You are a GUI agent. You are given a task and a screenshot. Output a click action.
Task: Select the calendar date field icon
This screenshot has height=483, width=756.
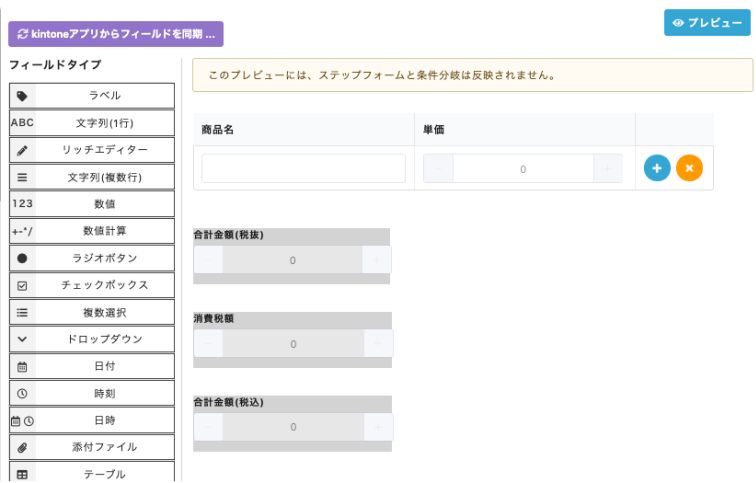tap(22, 366)
